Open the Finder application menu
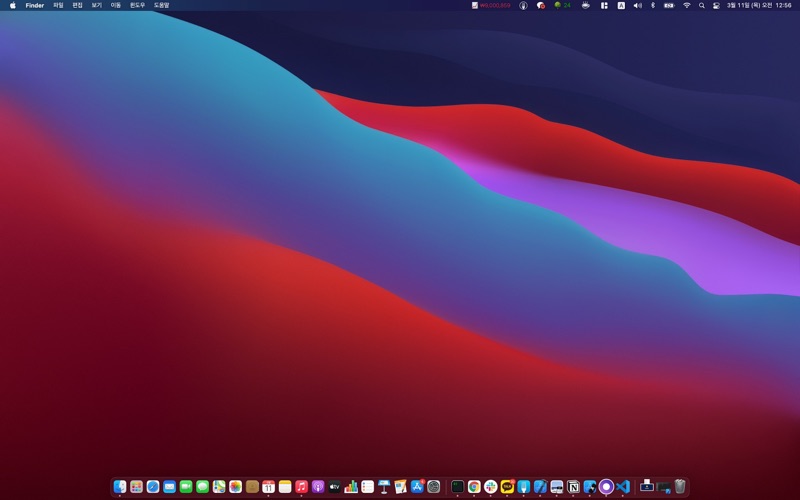The image size is (800, 500). 35,5
